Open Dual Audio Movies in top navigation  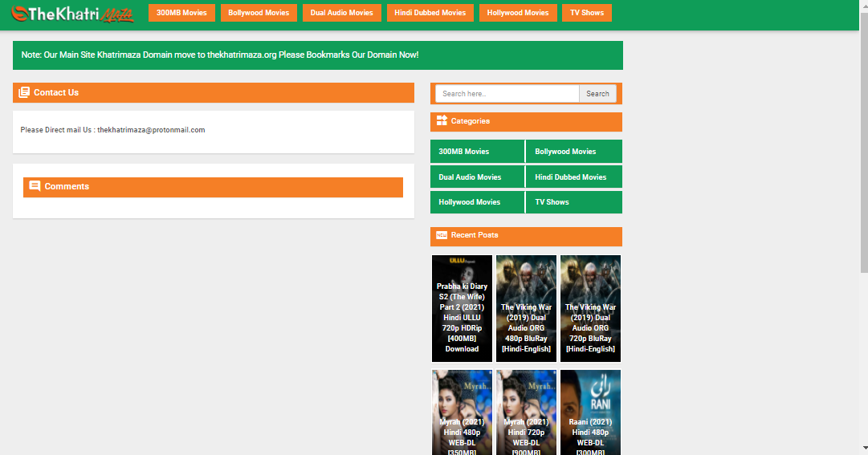(x=341, y=13)
